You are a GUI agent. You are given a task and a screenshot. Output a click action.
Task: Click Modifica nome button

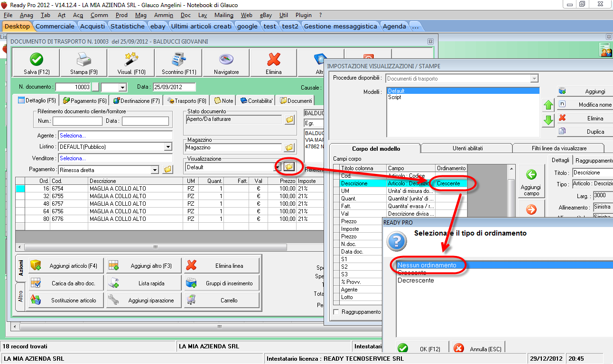[585, 105]
